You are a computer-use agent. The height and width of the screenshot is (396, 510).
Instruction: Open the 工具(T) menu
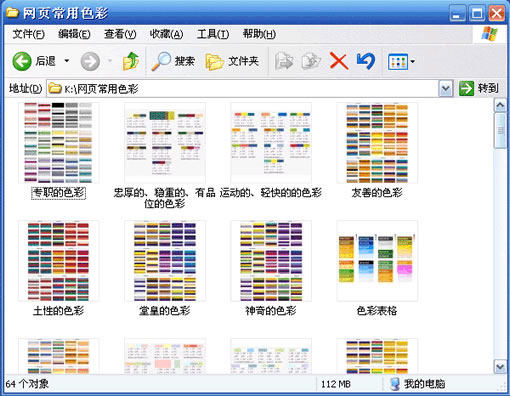tap(213, 34)
